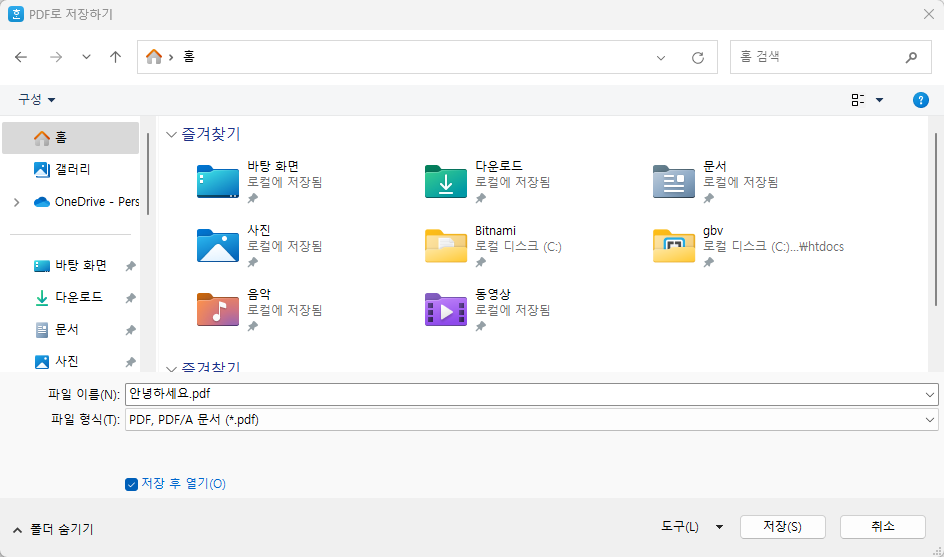The height and width of the screenshot is (557, 944).
Task: Click pin icon next to sidebar 문서
Action: pyautogui.click(x=130, y=330)
